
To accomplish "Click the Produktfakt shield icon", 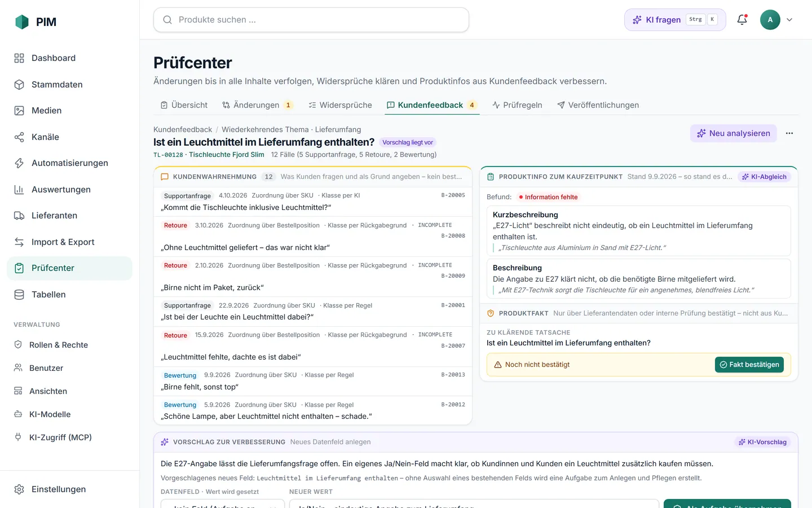I will 491,313.
